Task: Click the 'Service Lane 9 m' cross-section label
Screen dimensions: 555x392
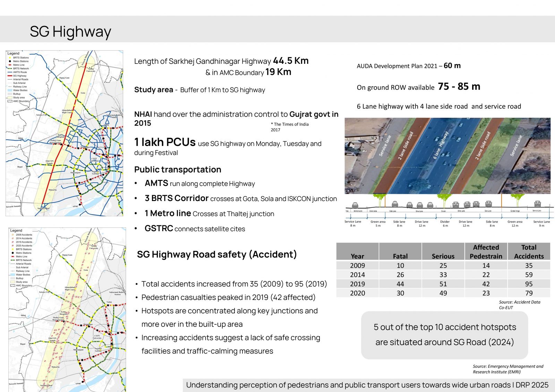Action: [x=541, y=224]
